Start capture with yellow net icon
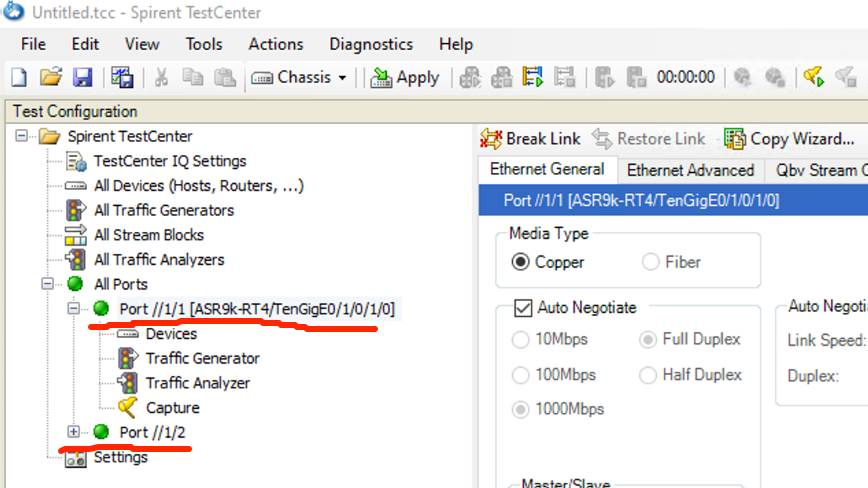Image resolution: width=868 pixels, height=488 pixels. click(814, 77)
